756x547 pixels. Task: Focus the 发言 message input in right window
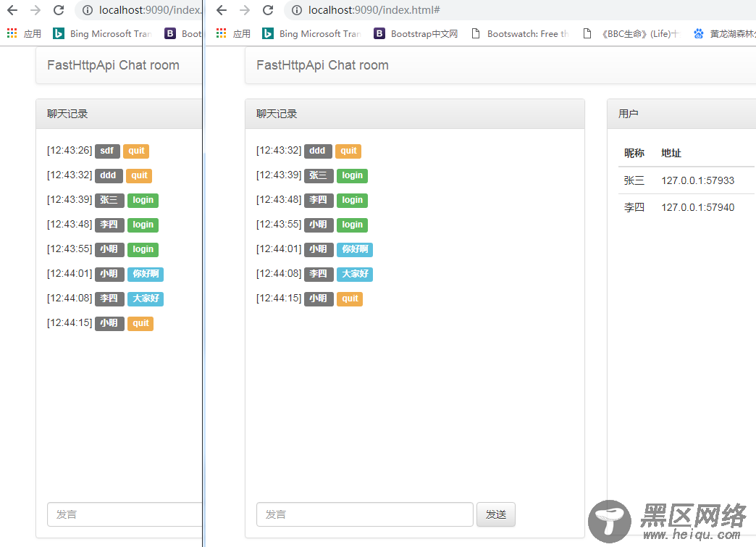pyautogui.click(x=364, y=514)
